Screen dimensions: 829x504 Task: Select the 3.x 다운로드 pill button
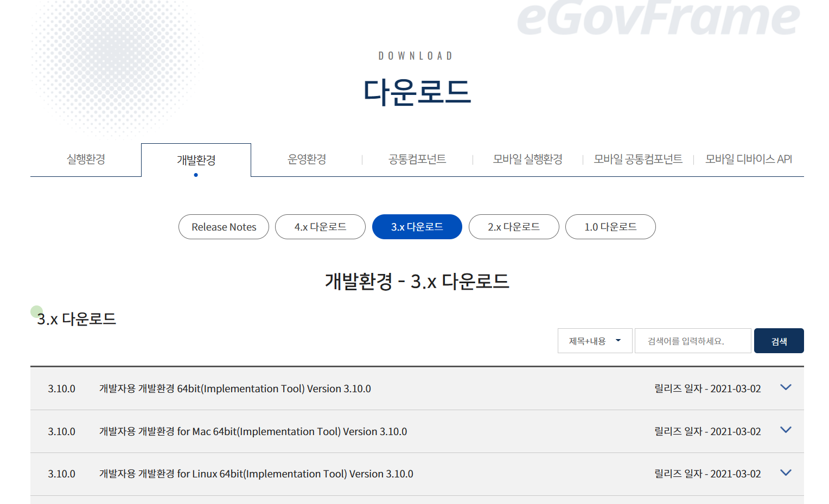click(x=417, y=227)
